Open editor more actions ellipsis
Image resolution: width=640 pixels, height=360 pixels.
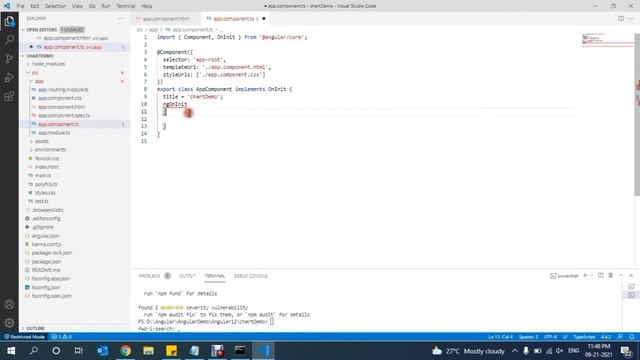(x=631, y=18)
